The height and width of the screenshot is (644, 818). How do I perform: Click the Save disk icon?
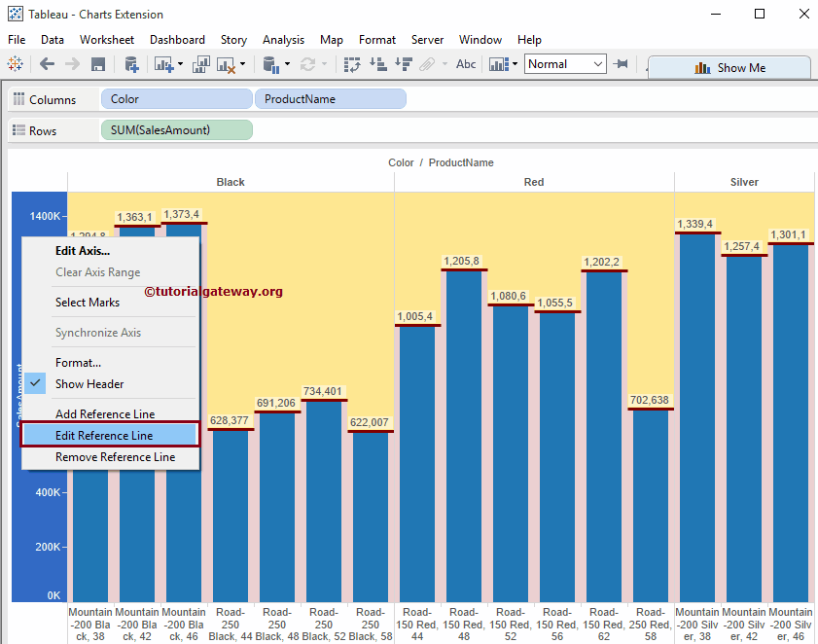pyautogui.click(x=97, y=64)
